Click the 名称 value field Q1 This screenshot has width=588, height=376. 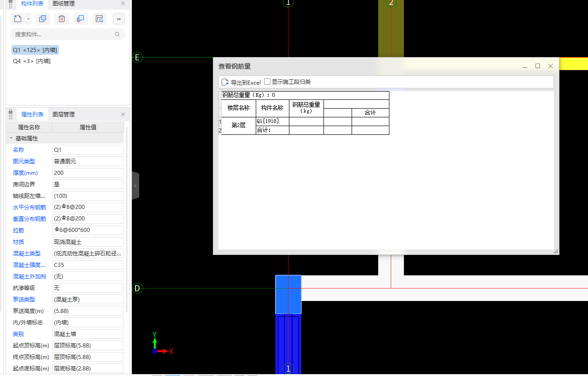pos(88,150)
